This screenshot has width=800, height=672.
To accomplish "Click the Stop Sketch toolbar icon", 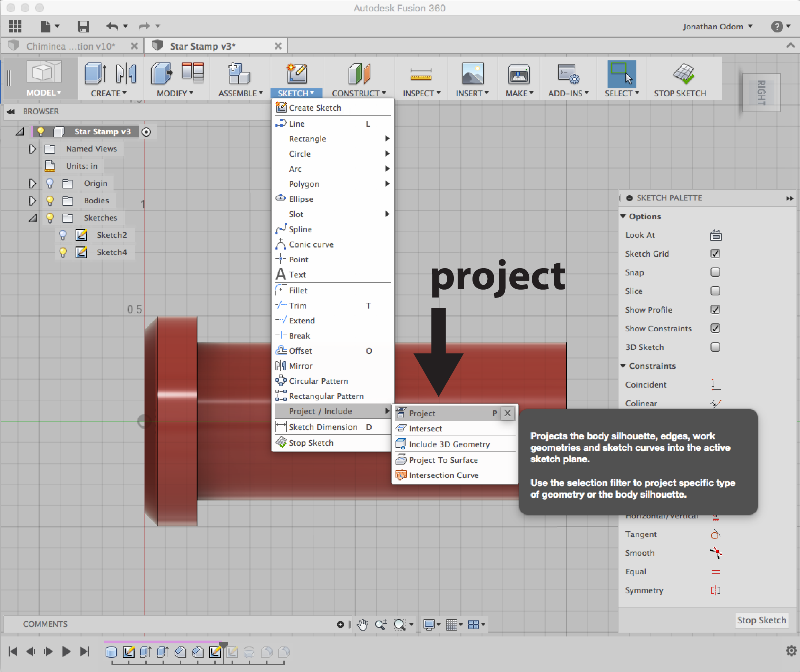I will pyautogui.click(x=683, y=74).
